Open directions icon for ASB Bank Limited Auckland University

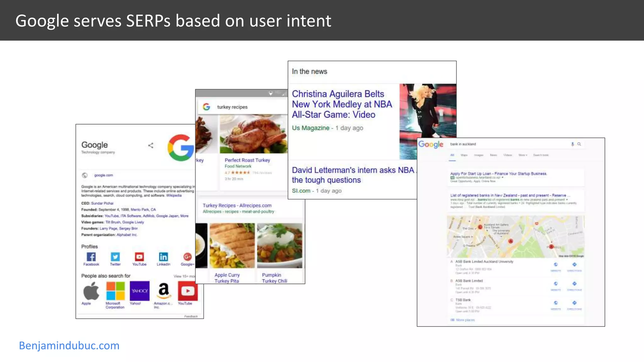pyautogui.click(x=574, y=265)
